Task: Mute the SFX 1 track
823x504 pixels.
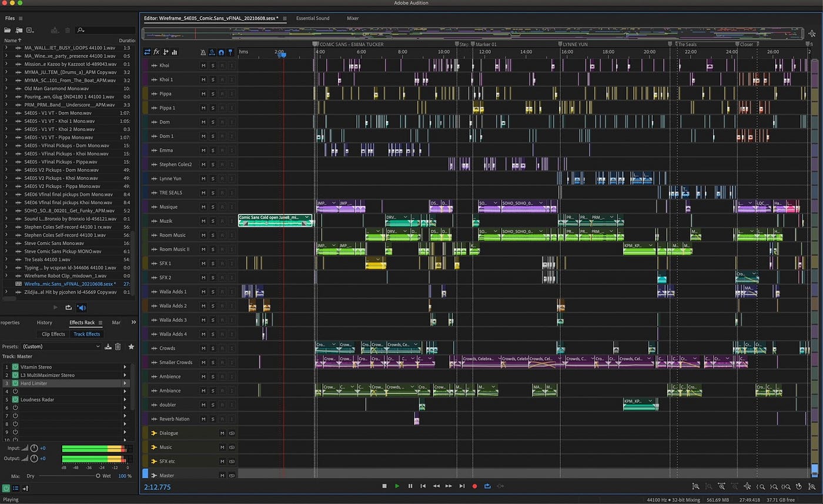Action: 203,264
